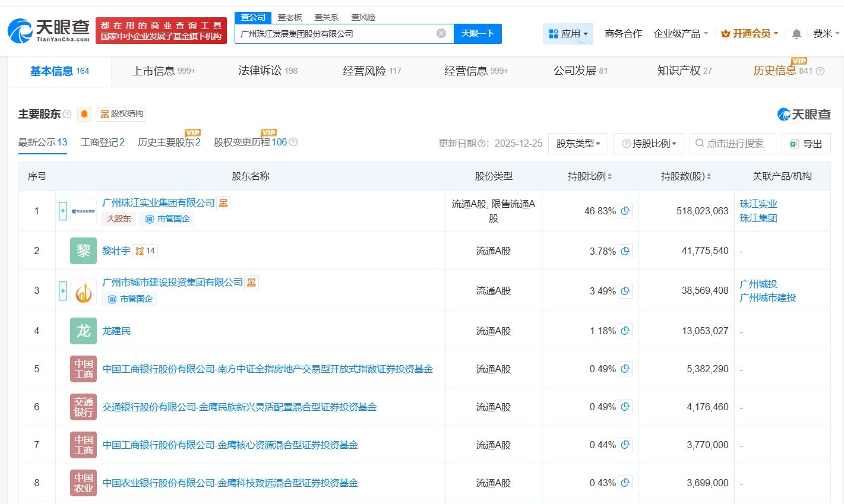The height and width of the screenshot is (504, 844).
Task: Export the shareholder list with 导出
Action: (x=806, y=144)
